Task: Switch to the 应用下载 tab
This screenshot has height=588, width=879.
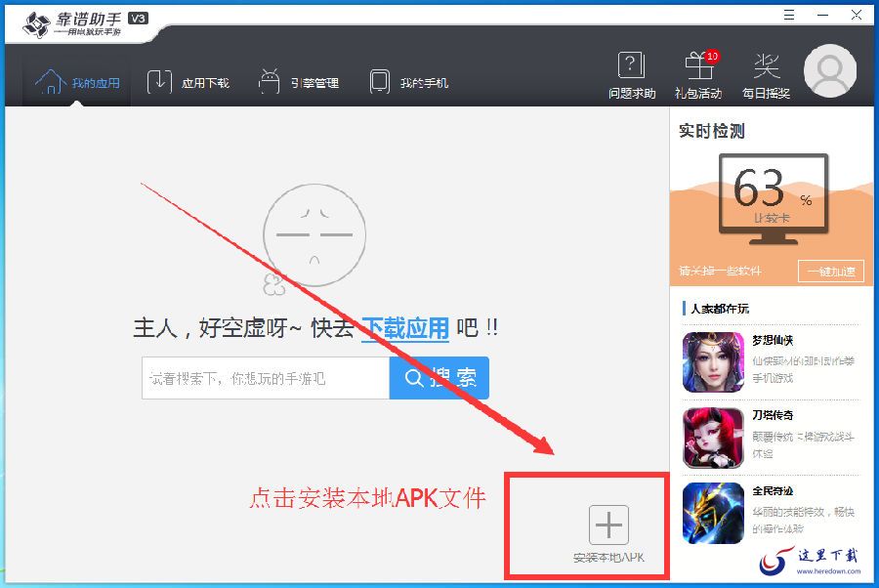Action: pos(188,82)
